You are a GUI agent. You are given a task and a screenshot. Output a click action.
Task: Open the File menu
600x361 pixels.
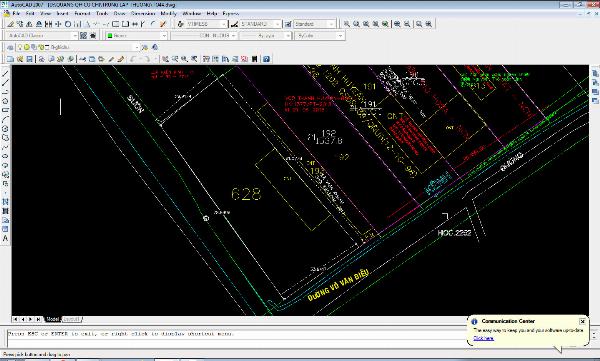click(x=16, y=13)
